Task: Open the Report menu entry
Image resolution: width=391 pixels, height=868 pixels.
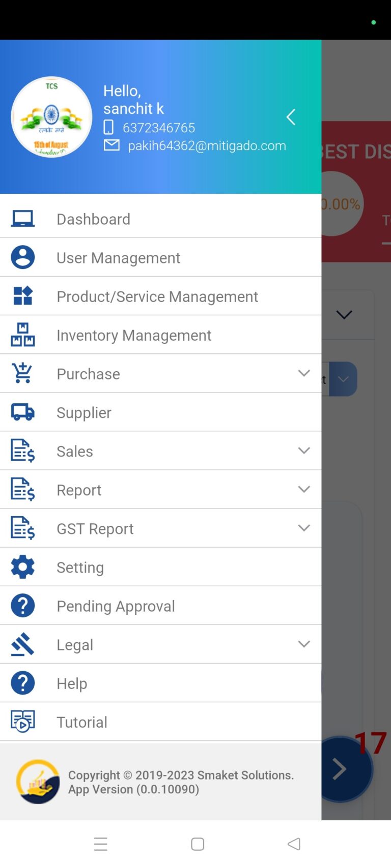Action: click(79, 490)
